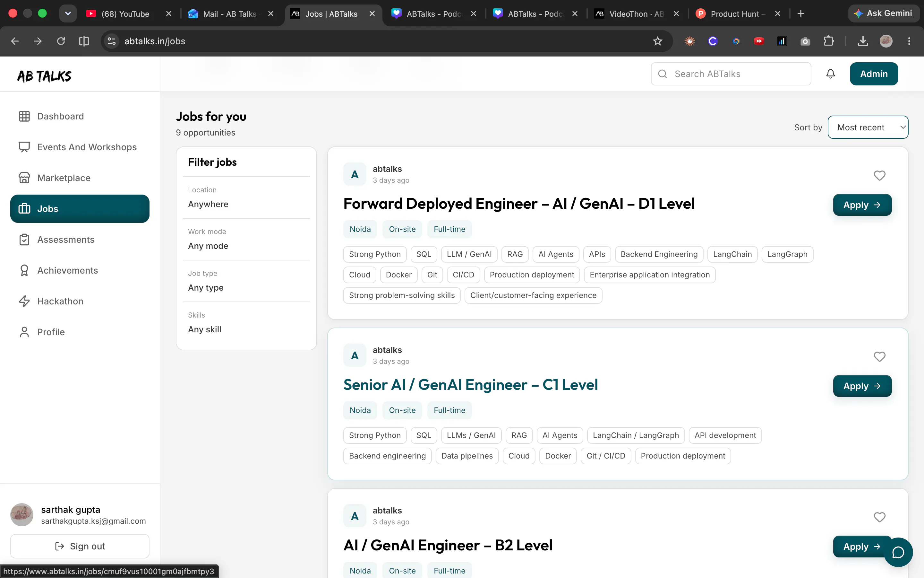Open the Marketplace section
The image size is (924, 578).
click(x=80, y=178)
